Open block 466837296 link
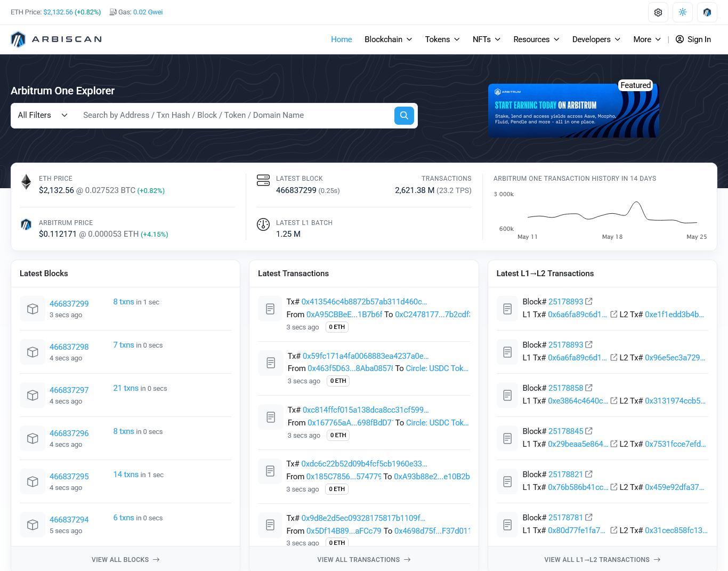 [x=69, y=433]
